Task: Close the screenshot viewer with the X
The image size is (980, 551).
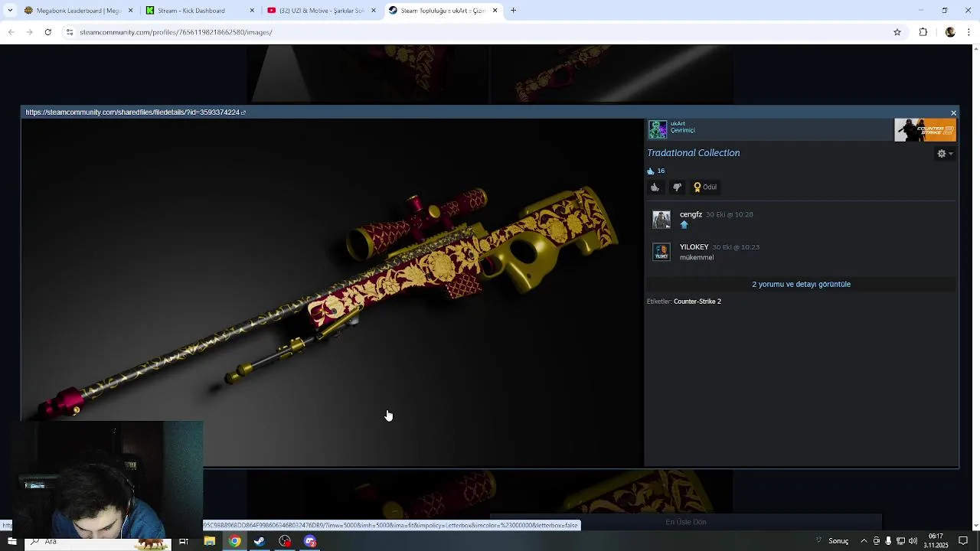Action: pos(953,112)
